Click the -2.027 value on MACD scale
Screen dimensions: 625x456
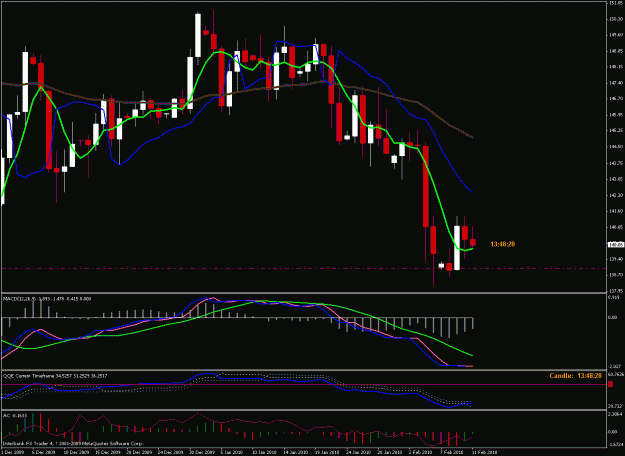coord(615,366)
